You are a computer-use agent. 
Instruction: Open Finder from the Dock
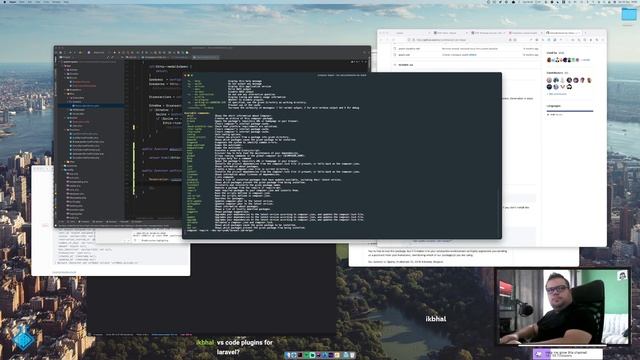click(x=287, y=356)
